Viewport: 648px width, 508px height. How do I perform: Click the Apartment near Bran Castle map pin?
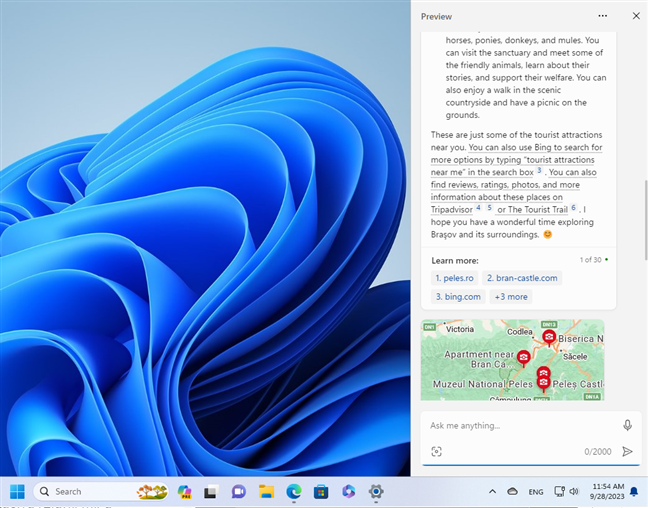coord(524,358)
